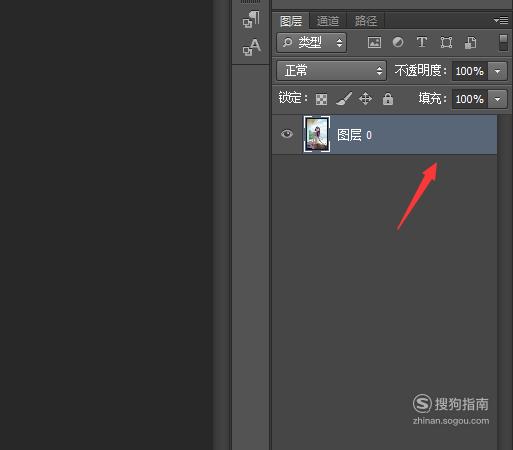Screen dimensions: 513x450
Task: Open the 正常 blend mode dropdown
Action: 331,71
